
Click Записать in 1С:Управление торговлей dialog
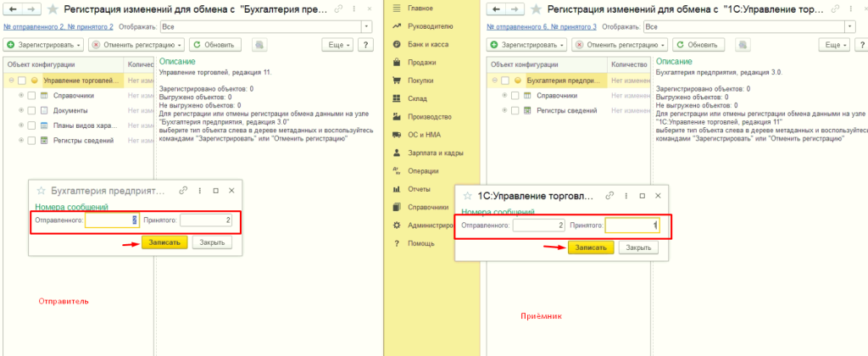click(x=591, y=248)
